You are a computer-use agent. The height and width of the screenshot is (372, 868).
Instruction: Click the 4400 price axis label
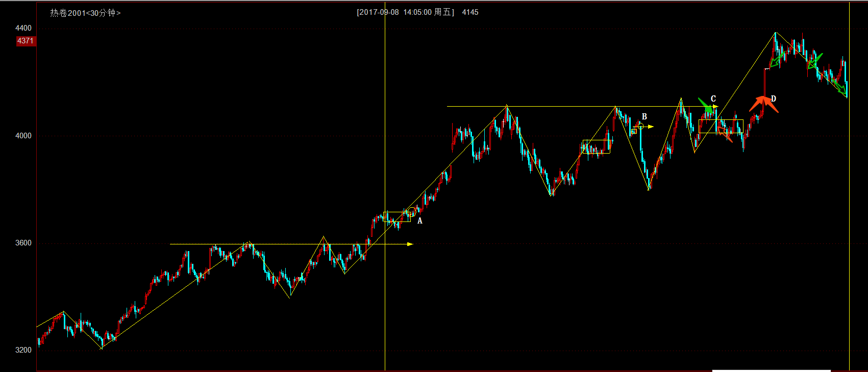point(23,28)
